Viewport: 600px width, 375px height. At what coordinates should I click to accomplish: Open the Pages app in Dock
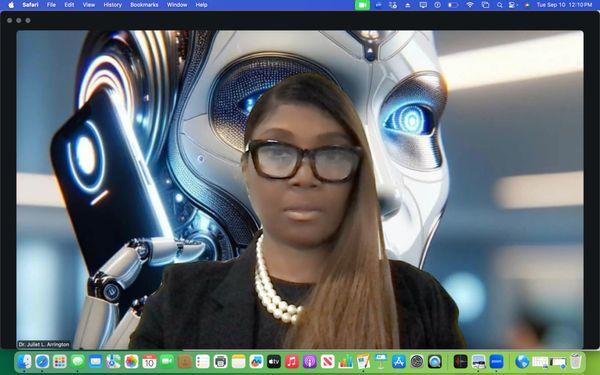(x=363, y=361)
